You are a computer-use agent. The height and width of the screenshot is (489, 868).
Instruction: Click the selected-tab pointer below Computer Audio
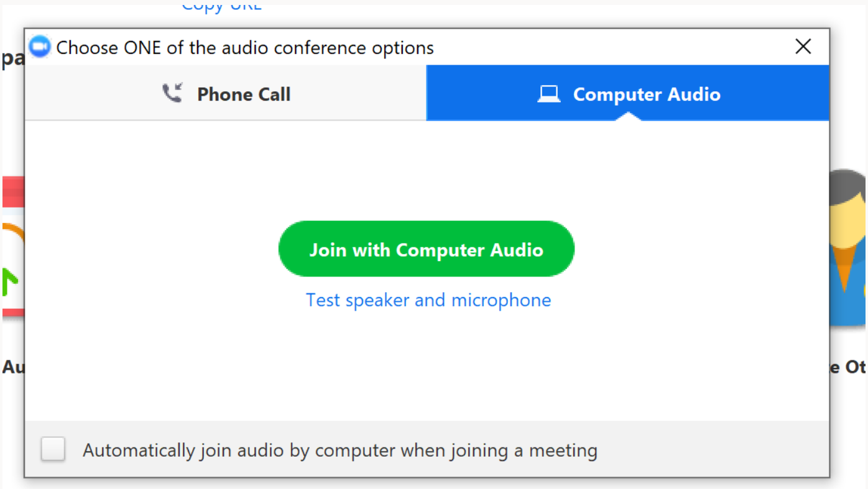(x=628, y=116)
